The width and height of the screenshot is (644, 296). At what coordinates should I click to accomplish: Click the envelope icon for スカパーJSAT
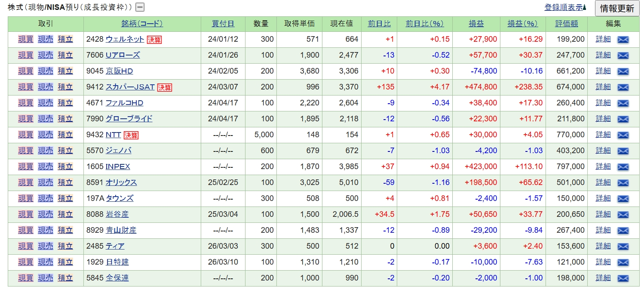623,87
